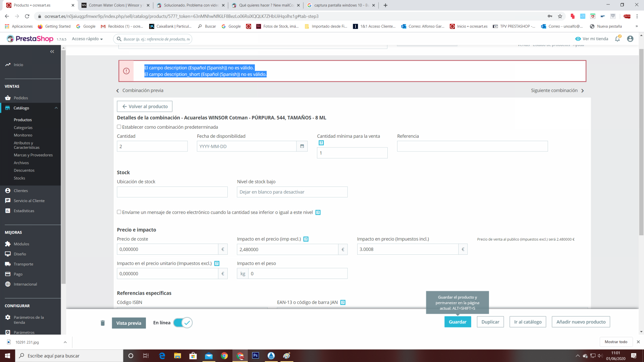
Task: Click the trash delete product icon
Action: pos(103,323)
